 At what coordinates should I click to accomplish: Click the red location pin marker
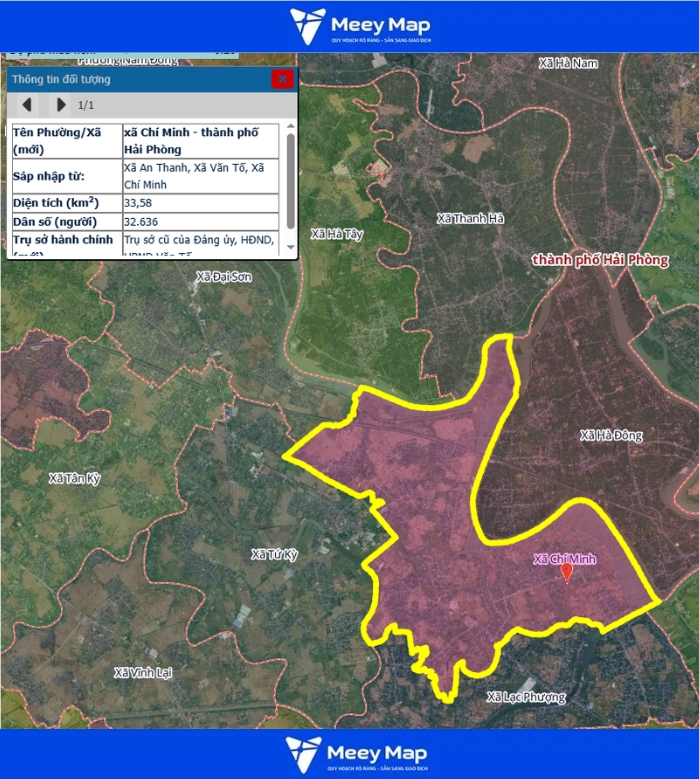click(567, 572)
